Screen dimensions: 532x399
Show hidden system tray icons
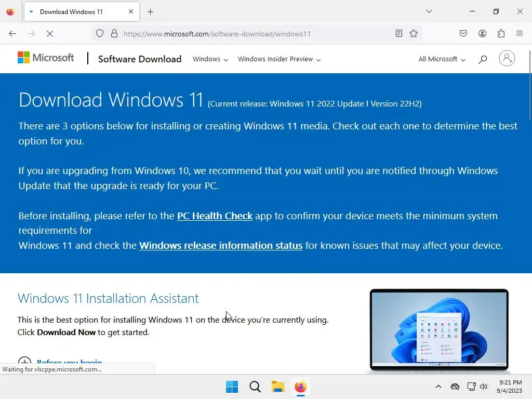(x=438, y=387)
